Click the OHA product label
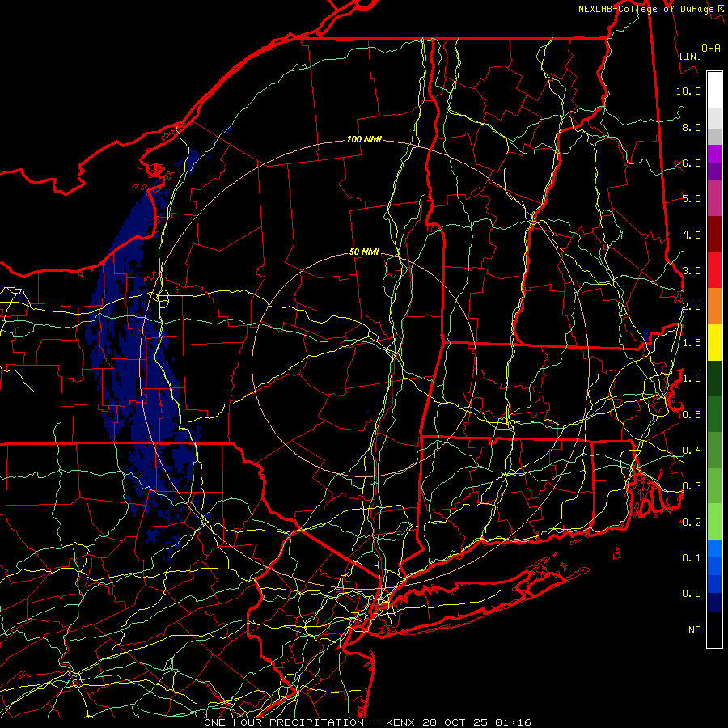Image resolution: width=728 pixels, height=728 pixels. [711, 48]
